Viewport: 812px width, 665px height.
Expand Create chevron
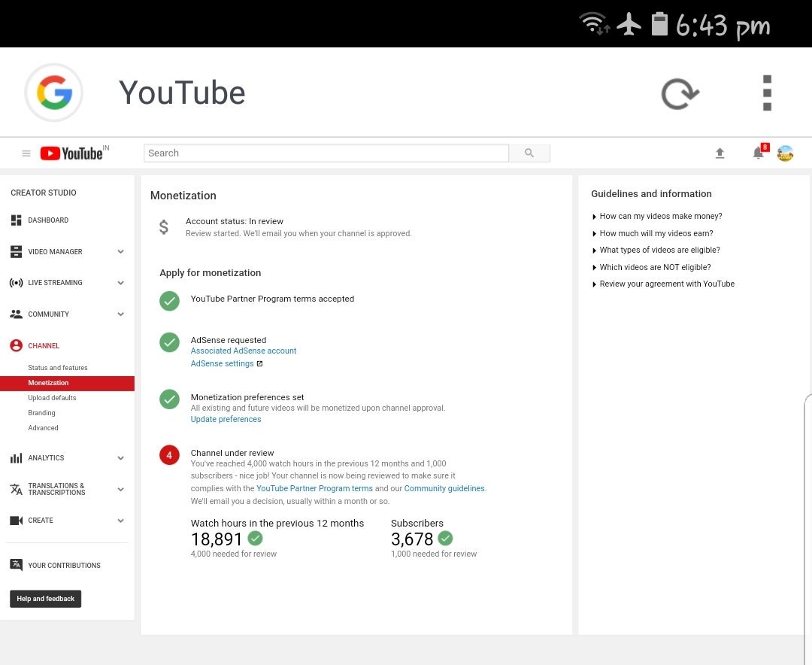[120, 521]
